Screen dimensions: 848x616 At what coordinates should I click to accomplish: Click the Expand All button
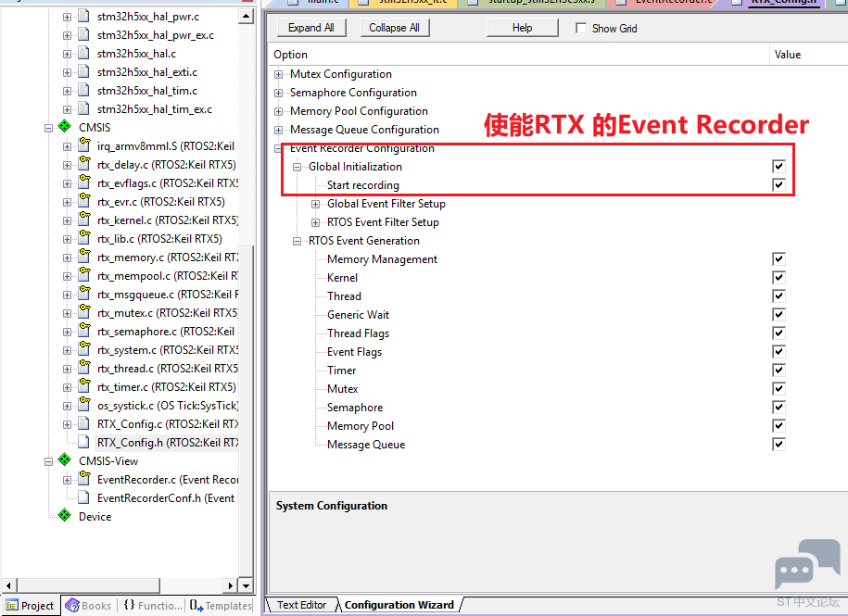pyautogui.click(x=311, y=28)
